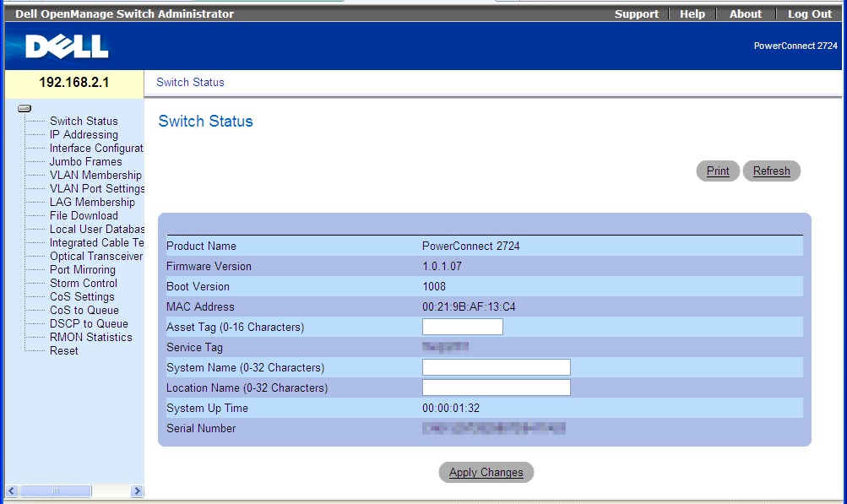The image size is (847, 504).
Task: Open IP Addressing in the navigation tree
Action: pos(84,134)
